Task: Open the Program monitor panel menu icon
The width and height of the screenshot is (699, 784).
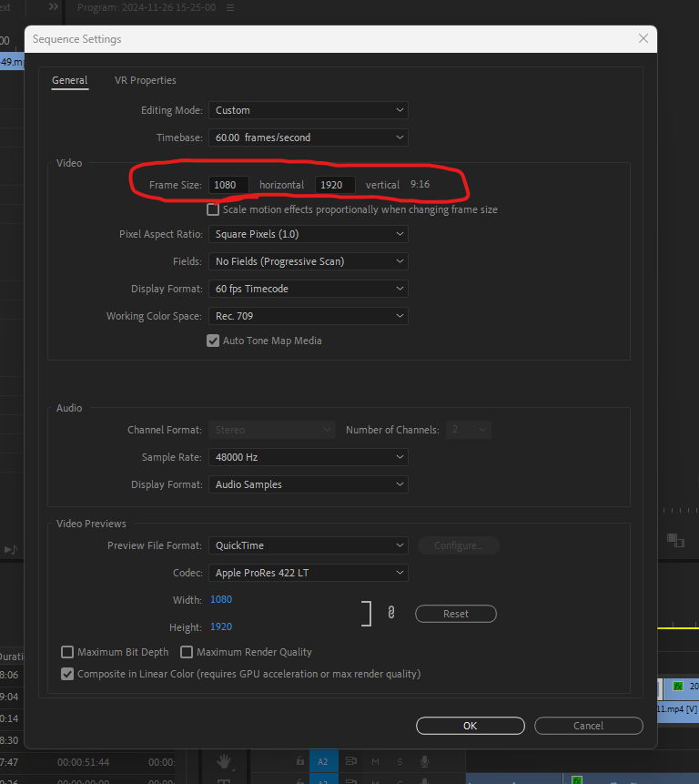Action: 229,8
